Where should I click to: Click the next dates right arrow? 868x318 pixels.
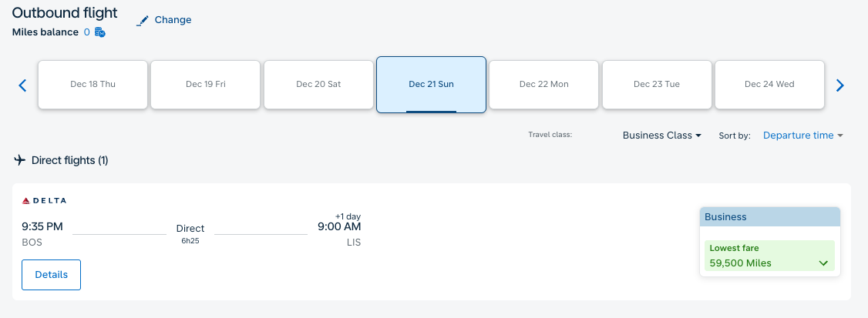(x=839, y=85)
